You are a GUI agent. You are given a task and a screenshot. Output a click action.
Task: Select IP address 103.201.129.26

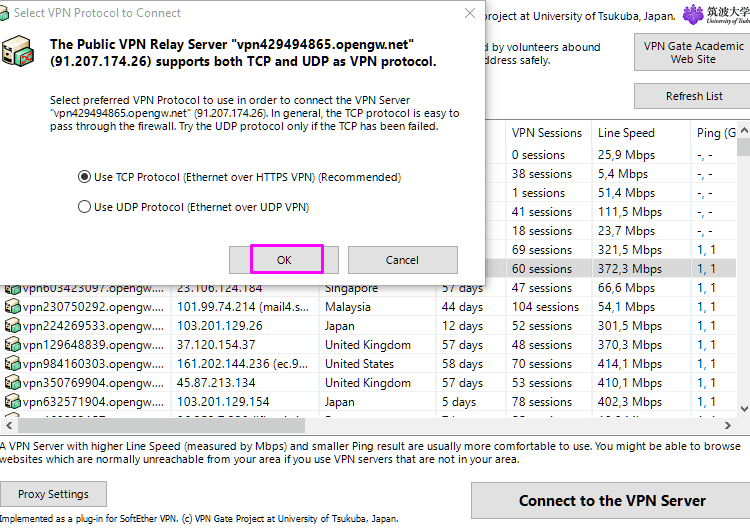(x=220, y=326)
